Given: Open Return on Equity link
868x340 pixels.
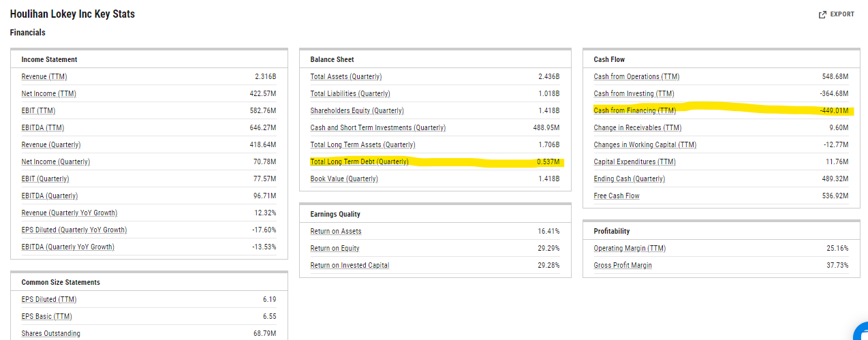Looking at the screenshot, I should pyautogui.click(x=335, y=248).
